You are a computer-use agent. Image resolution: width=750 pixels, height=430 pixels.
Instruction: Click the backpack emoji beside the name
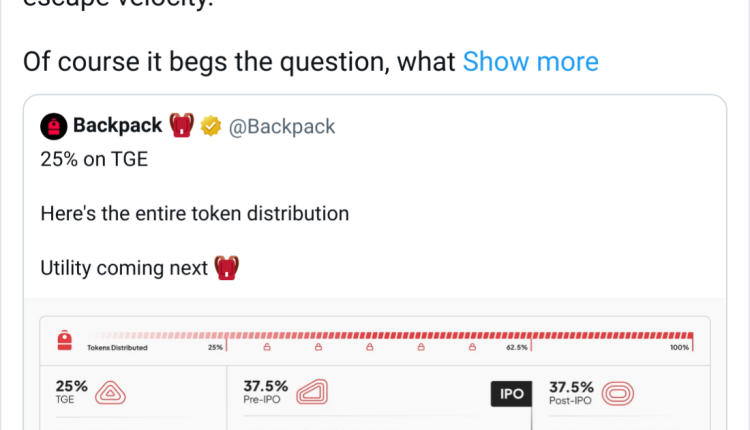[180, 127]
